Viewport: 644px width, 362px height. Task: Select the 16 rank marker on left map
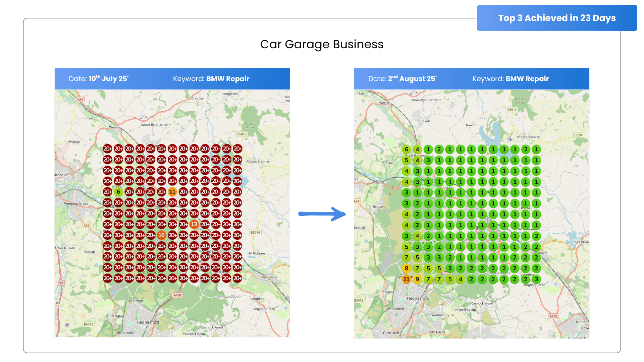coord(161,235)
